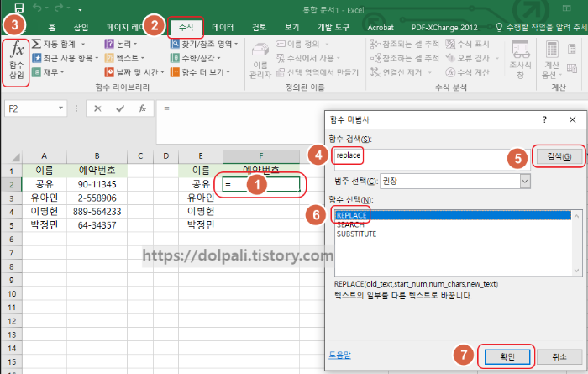
Task: Click the Undo arrow in the quick access toolbar
Action: pos(37,8)
